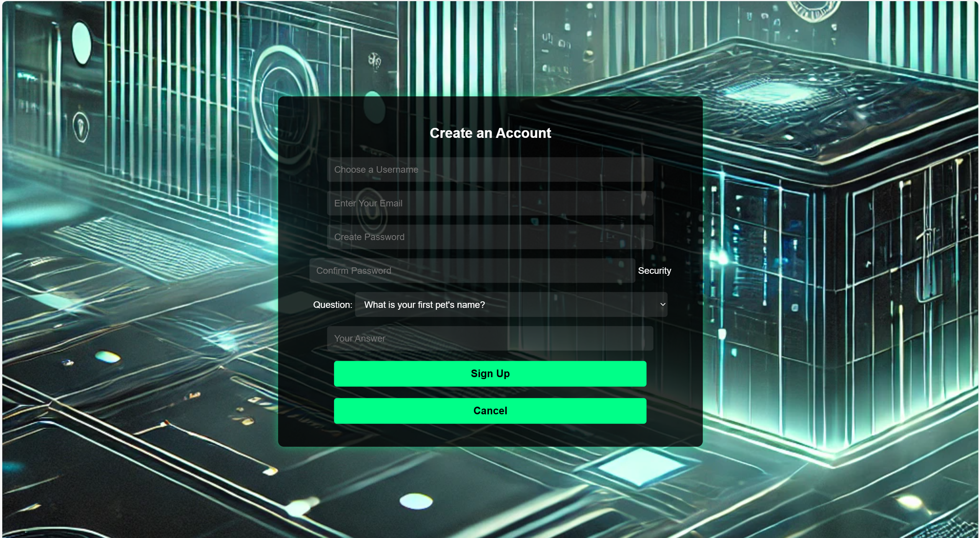
Task: Click the "Your Answer" placeholder text
Action: coord(359,338)
